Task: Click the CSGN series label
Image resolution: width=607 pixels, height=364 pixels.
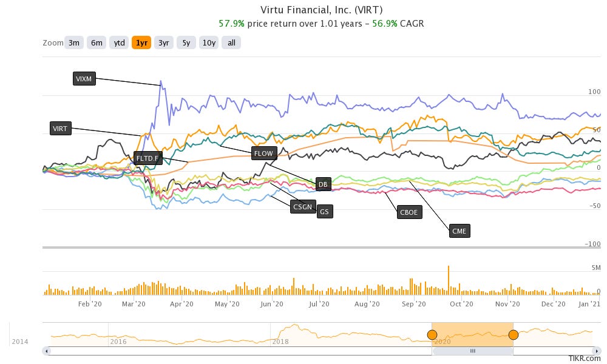Action: pos(303,206)
